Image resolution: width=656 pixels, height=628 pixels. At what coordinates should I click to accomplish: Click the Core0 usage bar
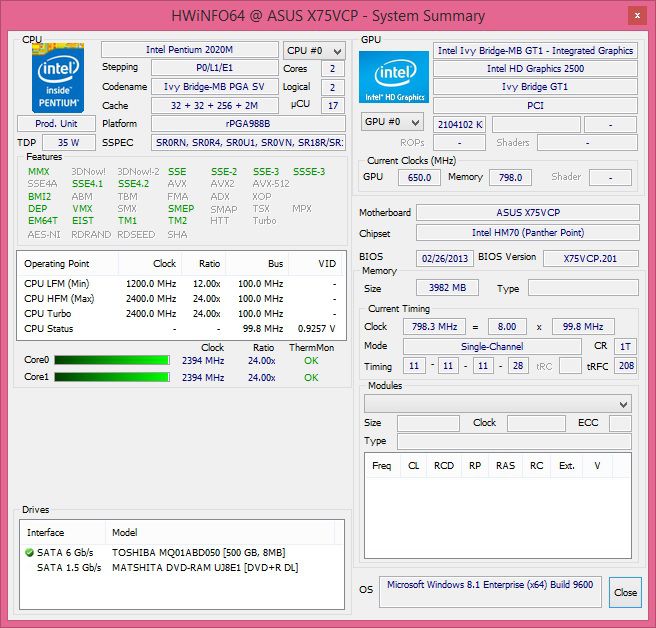[112, 360]
